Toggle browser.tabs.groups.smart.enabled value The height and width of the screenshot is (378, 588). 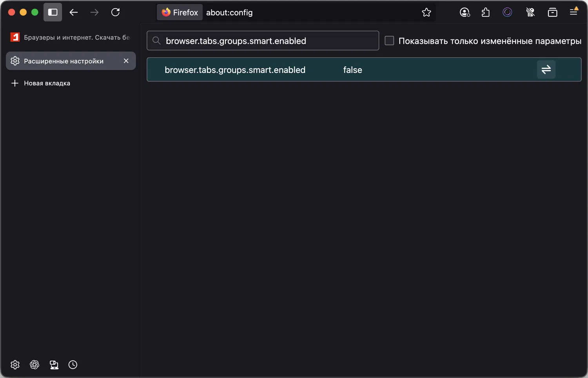click(546, 70)
